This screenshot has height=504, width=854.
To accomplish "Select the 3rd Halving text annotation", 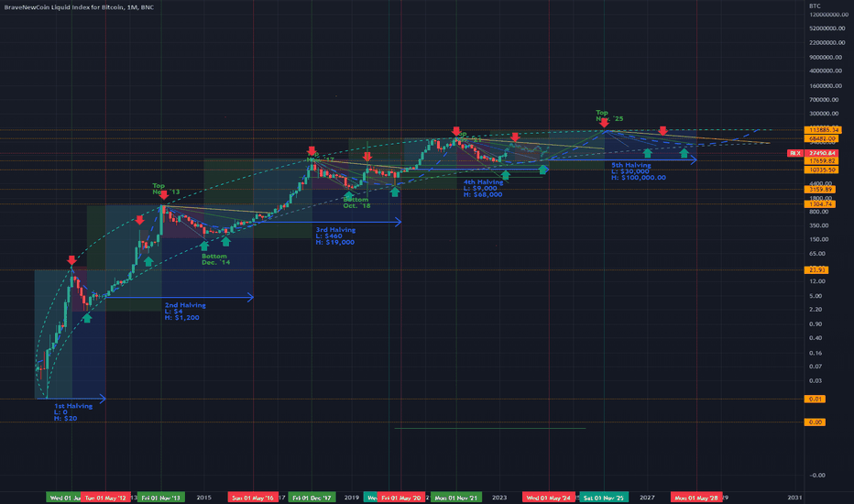I will (335, 236).
